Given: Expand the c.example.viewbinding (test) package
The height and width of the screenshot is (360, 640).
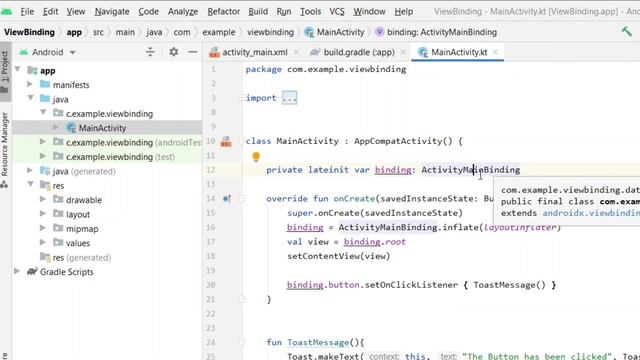Looking at the screenshot, I should [x=42, y=156].
